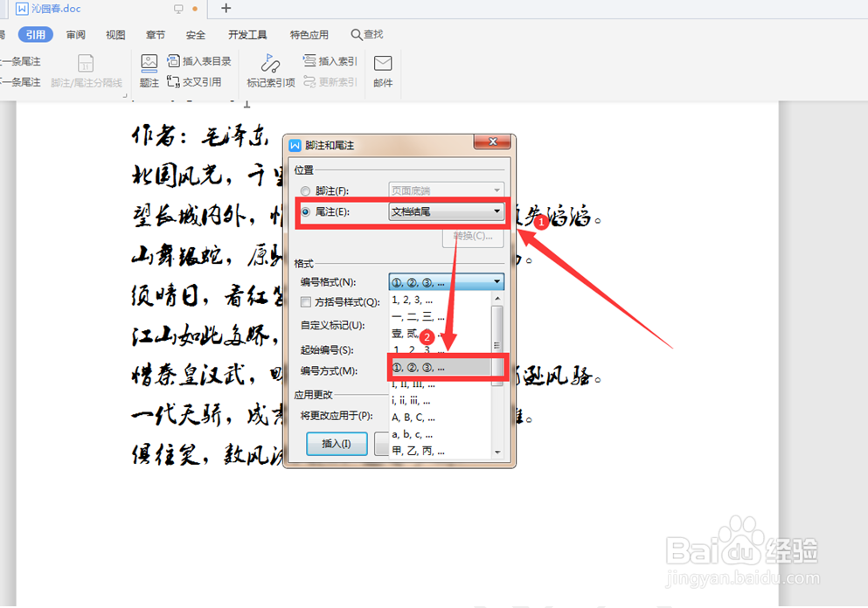Open the 邮件 mail merge tool
Viewport: 868px width, 608px height.
pos(383,71)
